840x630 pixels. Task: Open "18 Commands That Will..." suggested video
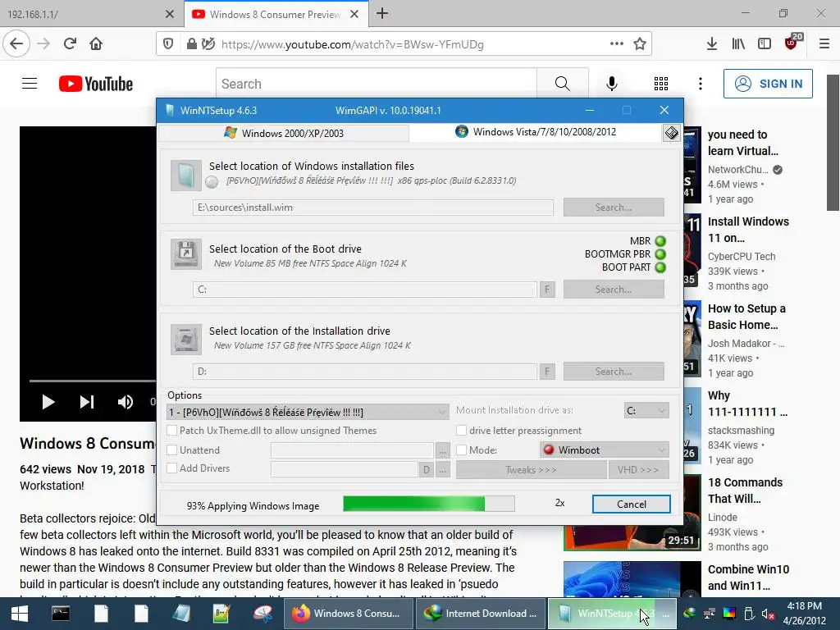tap(745, 491)
